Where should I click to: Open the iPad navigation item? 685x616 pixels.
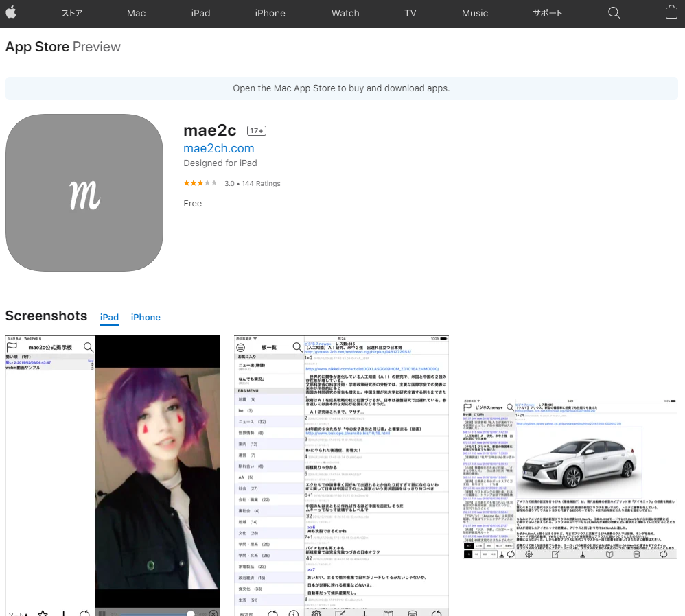[x=200, y=13]
